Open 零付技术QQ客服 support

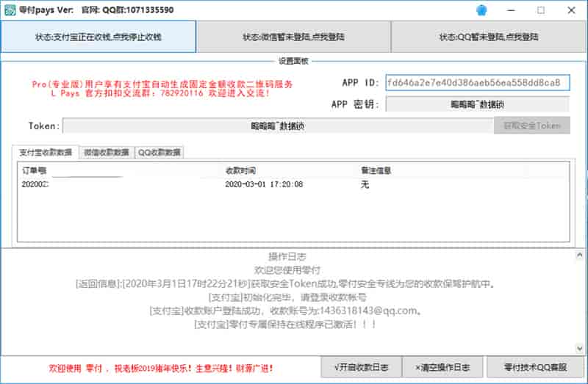(536, 367)
